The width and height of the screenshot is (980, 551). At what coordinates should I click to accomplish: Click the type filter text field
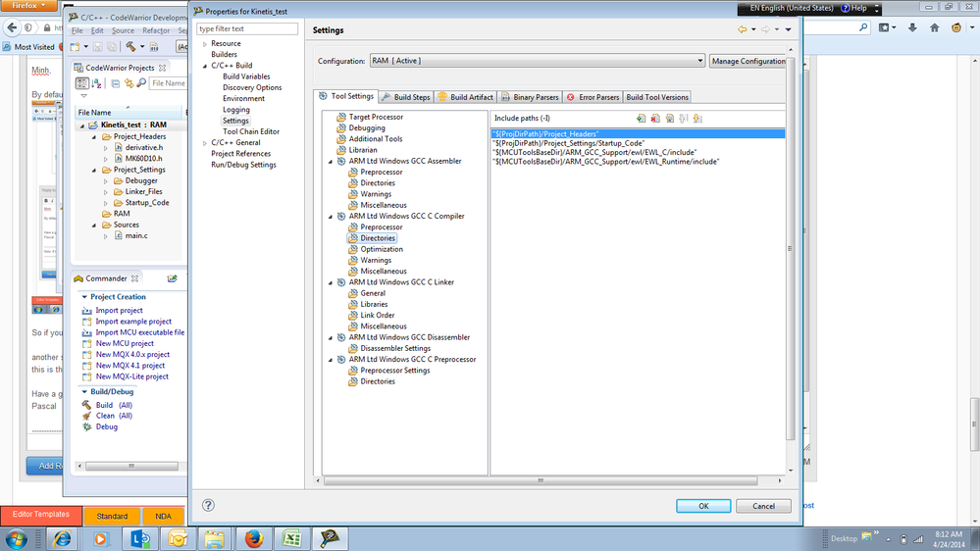[247, 28]
